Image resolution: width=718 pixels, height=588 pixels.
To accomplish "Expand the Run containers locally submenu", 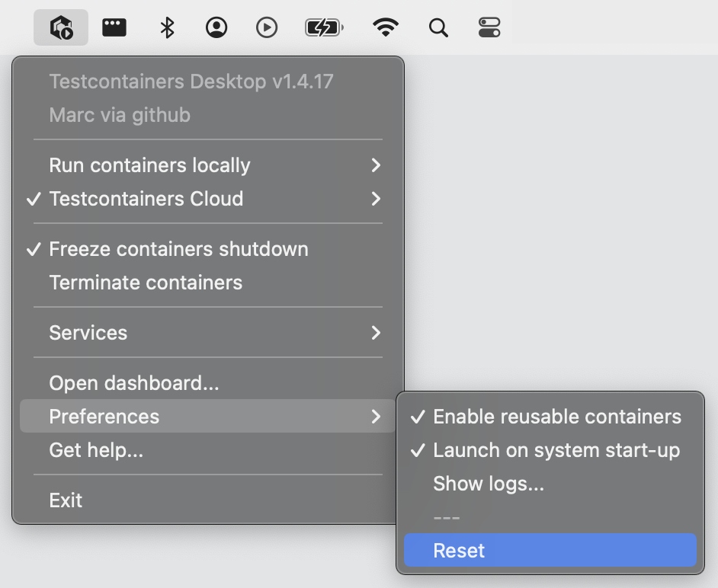I will click(x=149, y=165).
